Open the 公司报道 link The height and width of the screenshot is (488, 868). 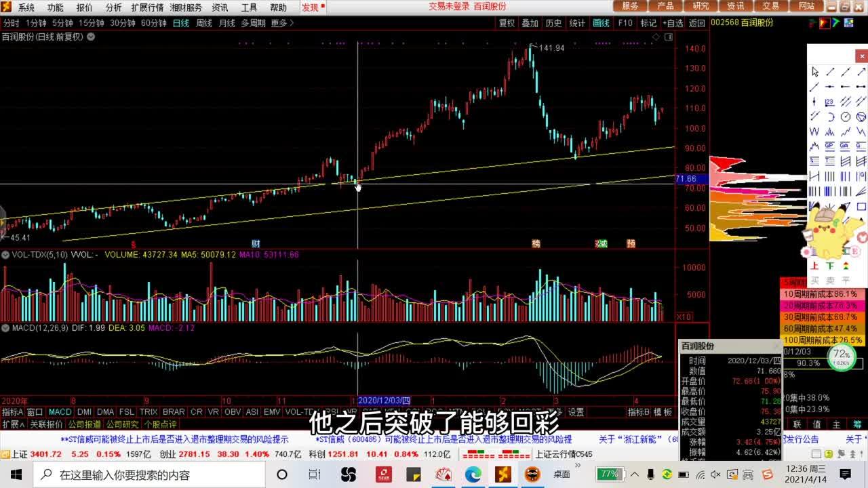pos(85,424)
